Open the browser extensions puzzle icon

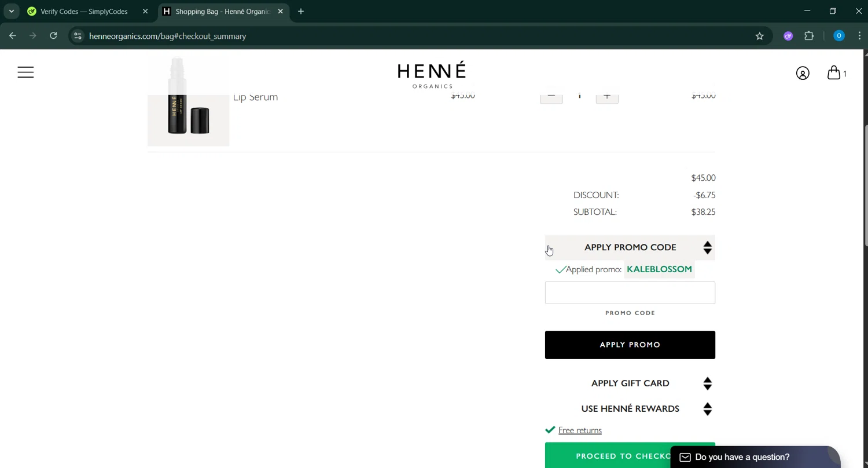[809, 36]
